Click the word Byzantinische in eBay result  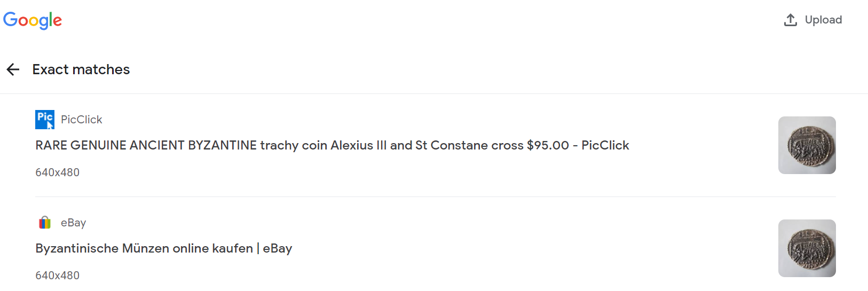coord(77,248)
